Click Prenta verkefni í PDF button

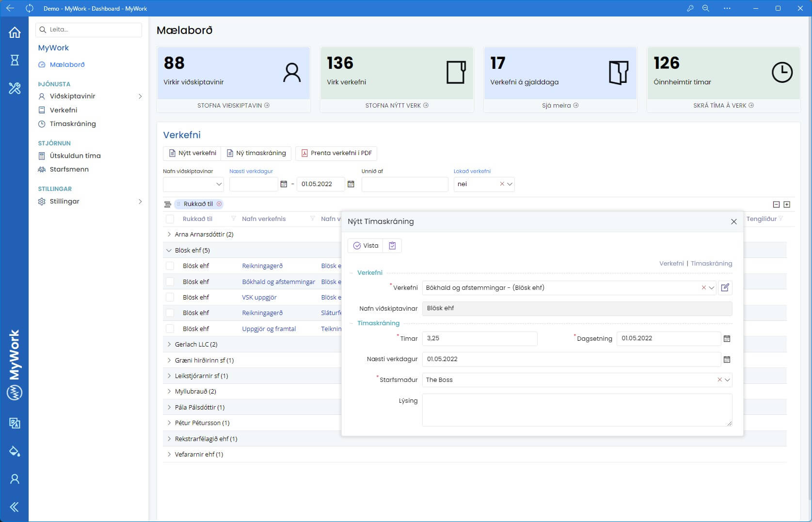[336, 153]
